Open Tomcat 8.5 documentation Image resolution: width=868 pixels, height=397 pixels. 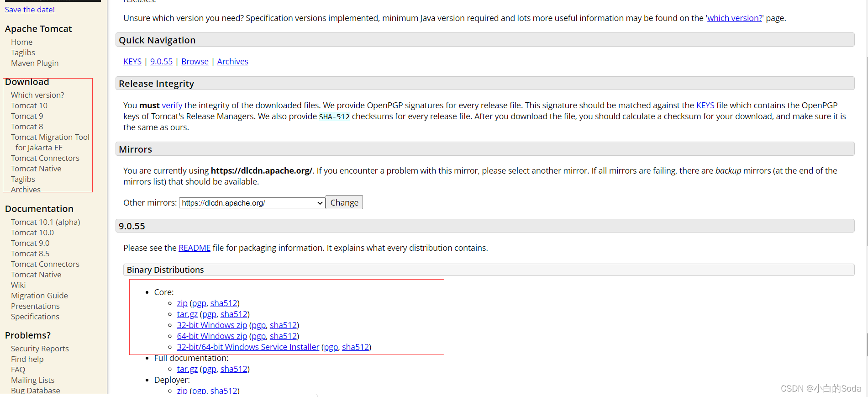[x=30, y=254]
